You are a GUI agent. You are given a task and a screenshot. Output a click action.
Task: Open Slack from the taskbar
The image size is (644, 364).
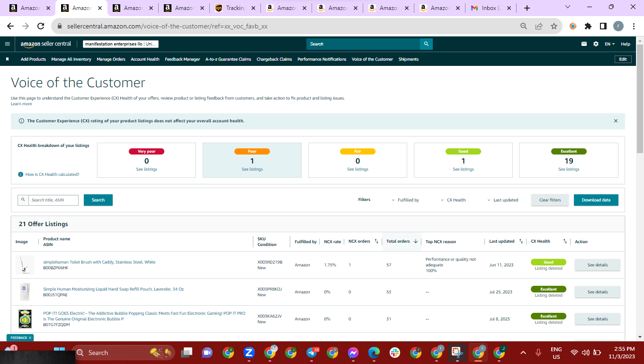395,353
